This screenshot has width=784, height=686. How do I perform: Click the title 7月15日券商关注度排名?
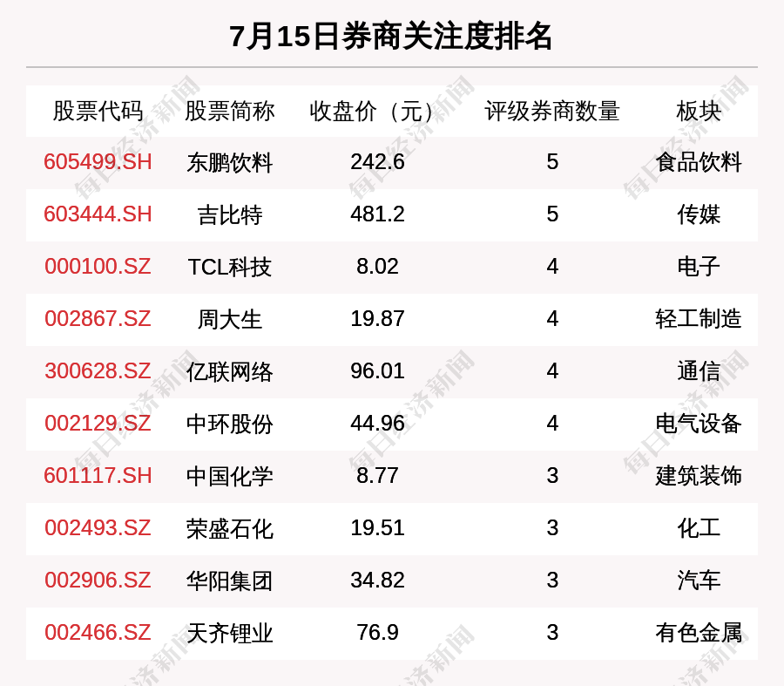click(x=391, y=37)
